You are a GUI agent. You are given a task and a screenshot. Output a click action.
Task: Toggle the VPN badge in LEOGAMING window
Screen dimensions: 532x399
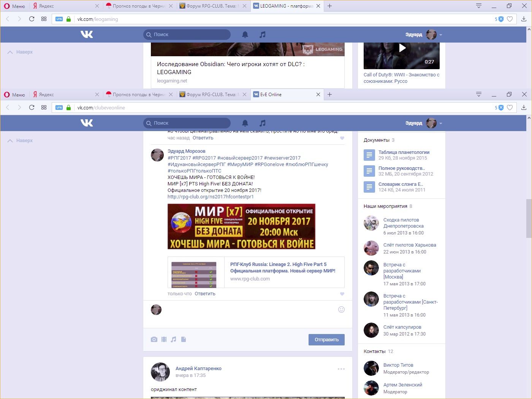[59, 19]
